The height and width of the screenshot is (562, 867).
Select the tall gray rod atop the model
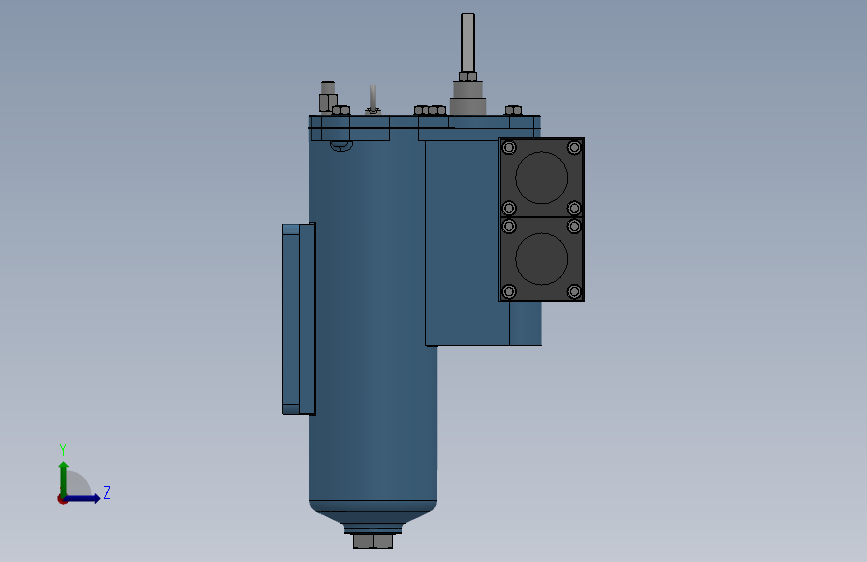pyautogui.click(x=468, y=43)
